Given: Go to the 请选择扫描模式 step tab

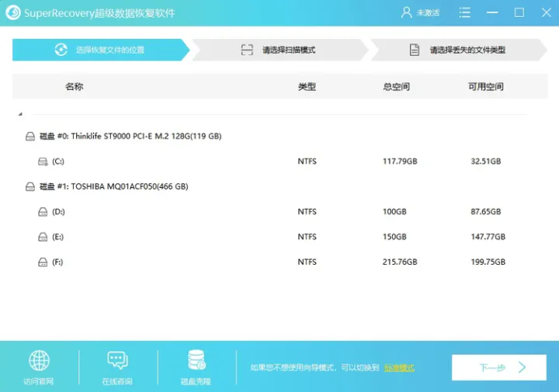Looking at the screenshot, I should tap(278, 50).
